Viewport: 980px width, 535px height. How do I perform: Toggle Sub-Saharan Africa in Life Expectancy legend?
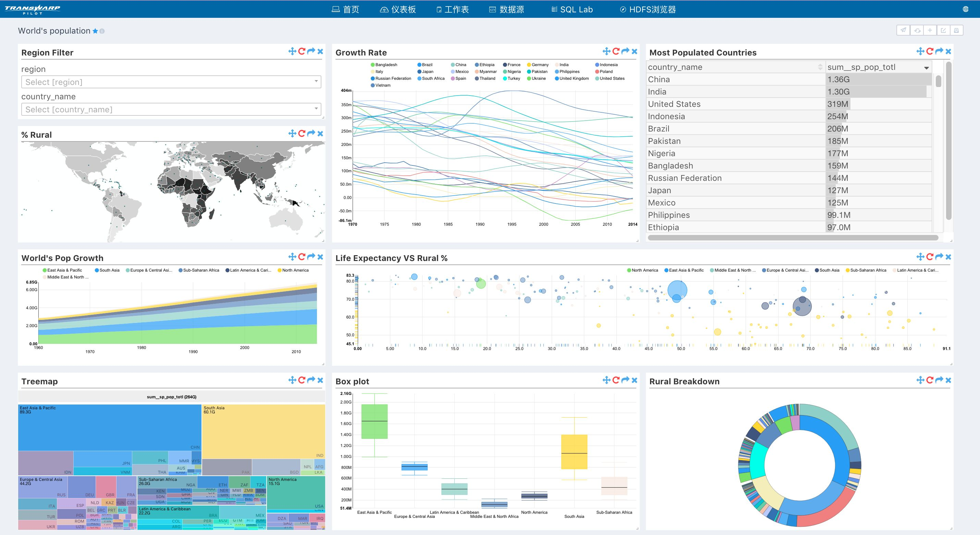[866, 270]
